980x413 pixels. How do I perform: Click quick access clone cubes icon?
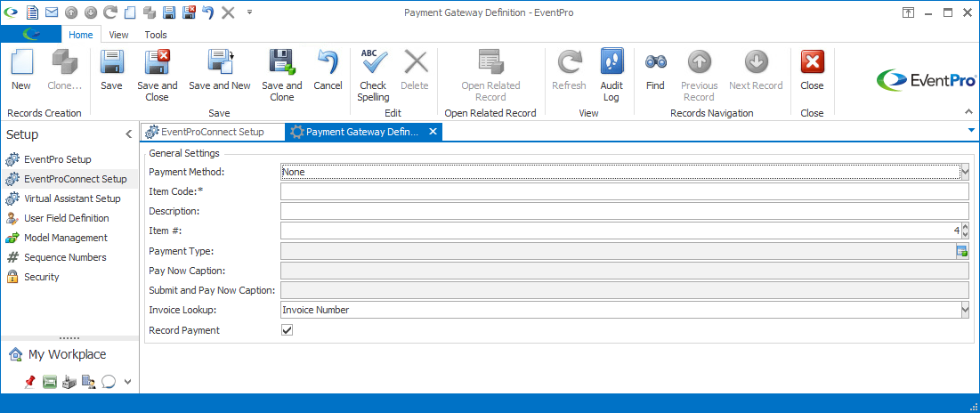pyautogui.click(x=150, y=12)
